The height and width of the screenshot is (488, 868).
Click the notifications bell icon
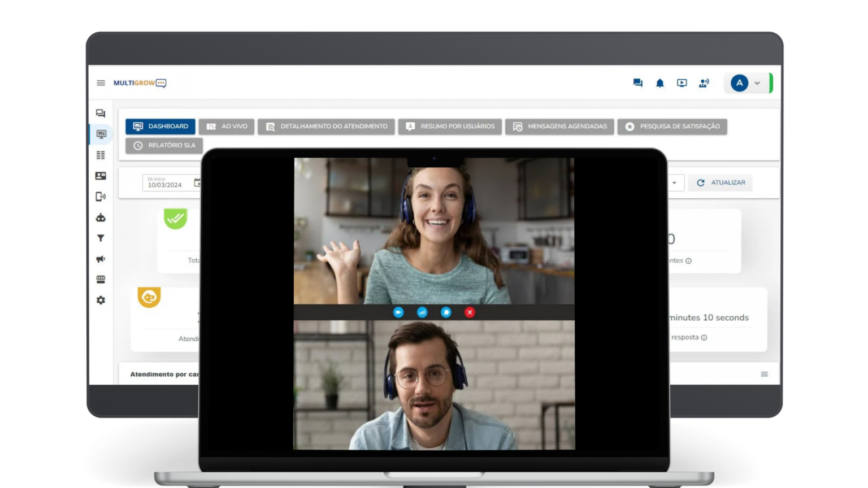click(659, 82)
